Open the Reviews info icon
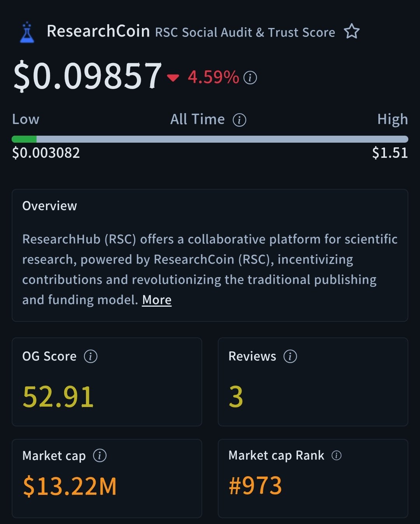420x524 pixels. coord(290,356)
